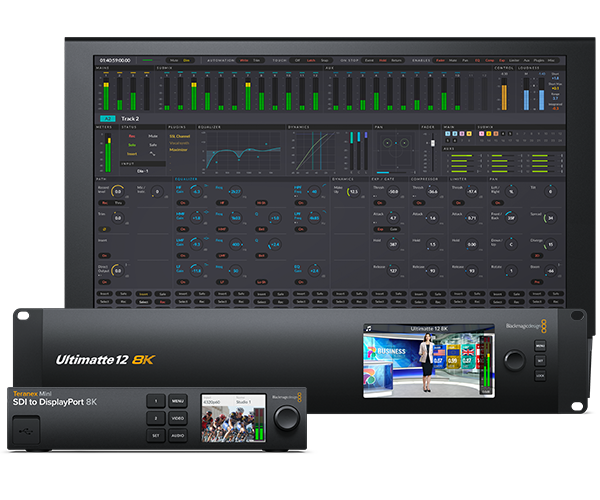600x500 pixels.
Task: Set On Stop to Event
Action: [369, 60]
